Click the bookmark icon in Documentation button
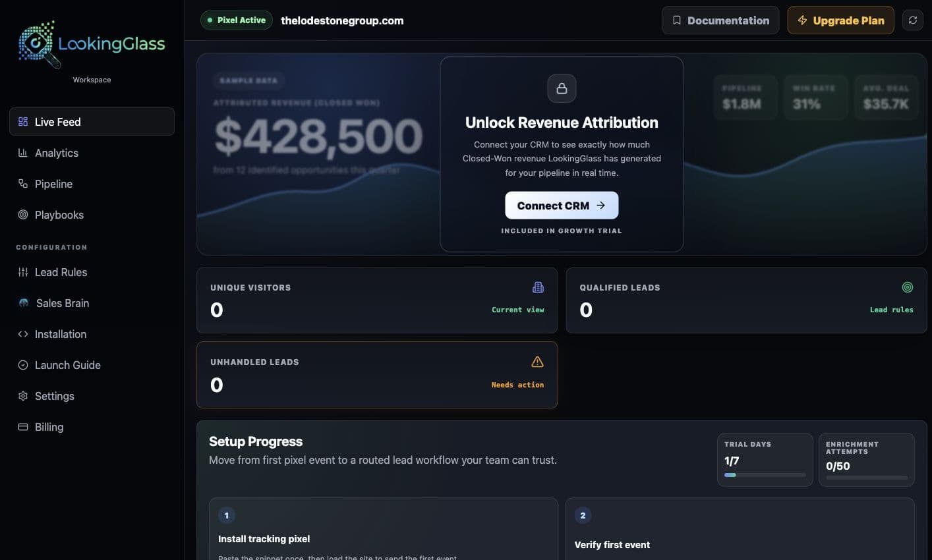Screen dimensions: 932x560 [676, 20]
